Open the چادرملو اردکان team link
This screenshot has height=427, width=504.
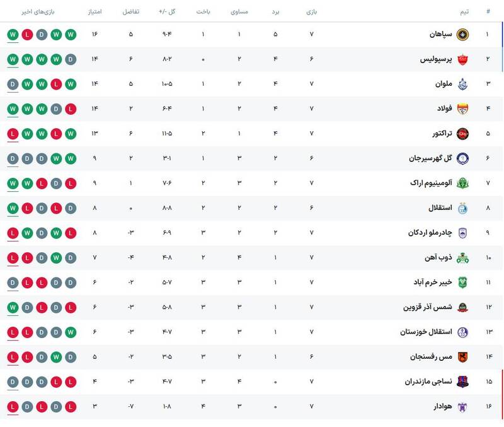coord(430,233)
